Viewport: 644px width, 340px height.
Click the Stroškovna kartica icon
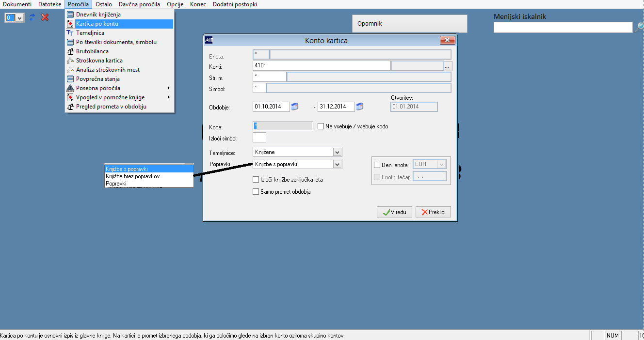70,61
